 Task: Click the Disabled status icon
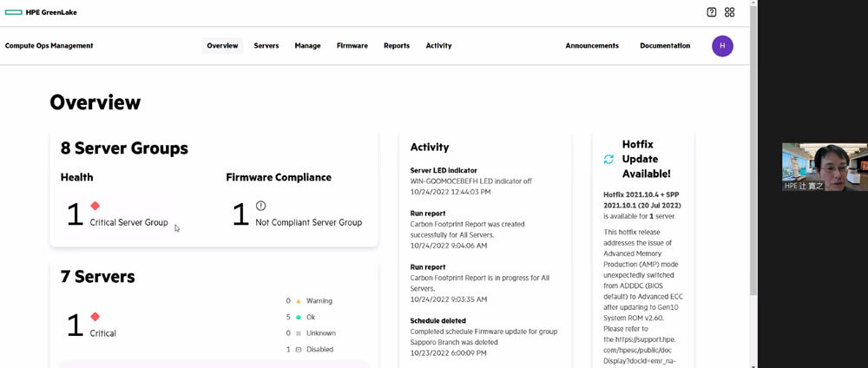pos(299,350)
